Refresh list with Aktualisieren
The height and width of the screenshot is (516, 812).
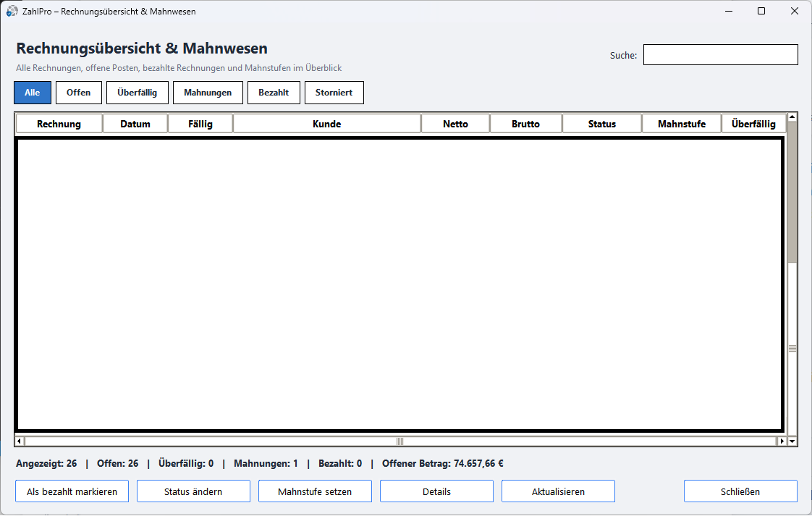(x=558, y=491)
